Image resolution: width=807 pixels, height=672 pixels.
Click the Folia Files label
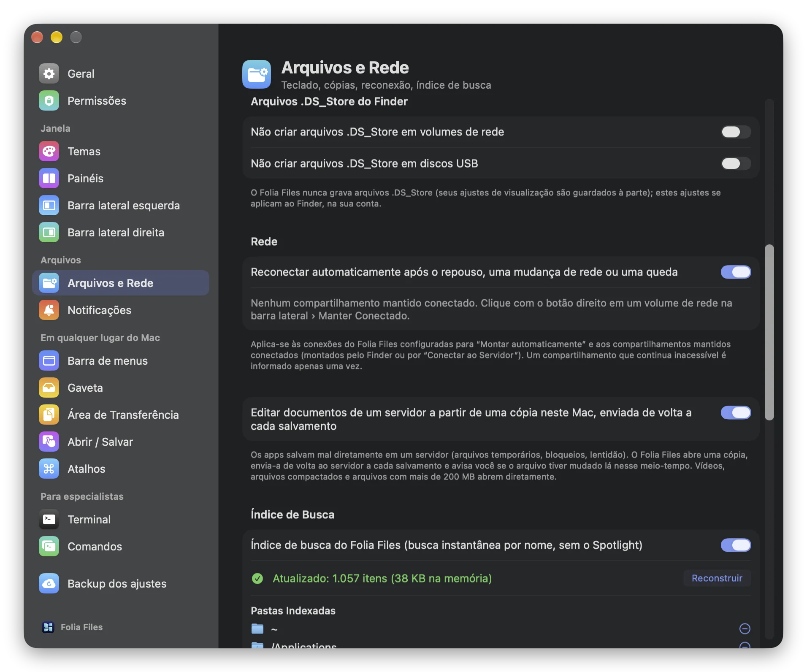pos(81,627)
